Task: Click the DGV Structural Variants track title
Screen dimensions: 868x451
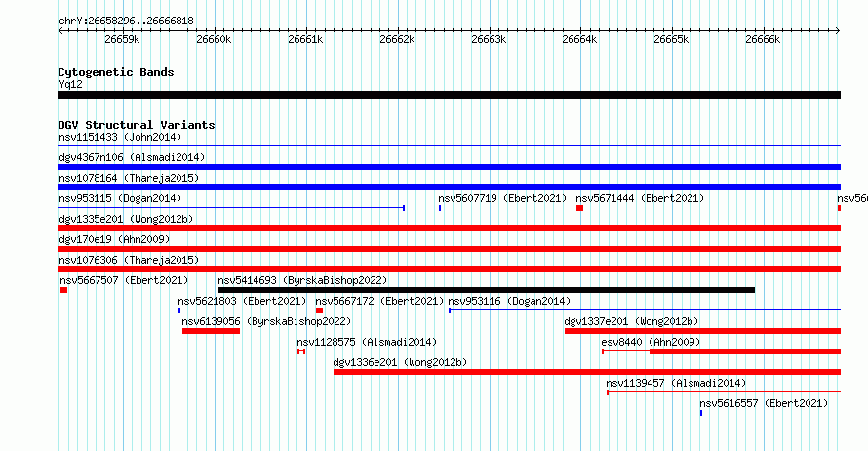Action: tap(137, 125)
